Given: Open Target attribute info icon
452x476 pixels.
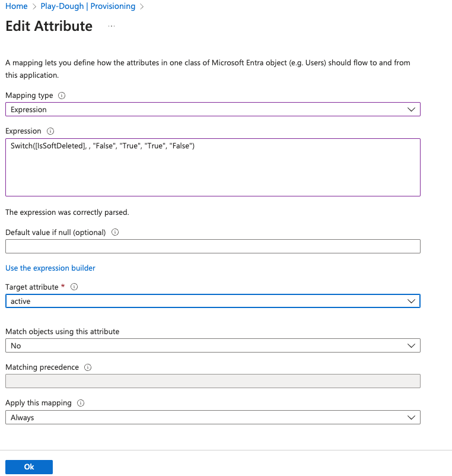Looking at the screenshot, I should [74, 287].
